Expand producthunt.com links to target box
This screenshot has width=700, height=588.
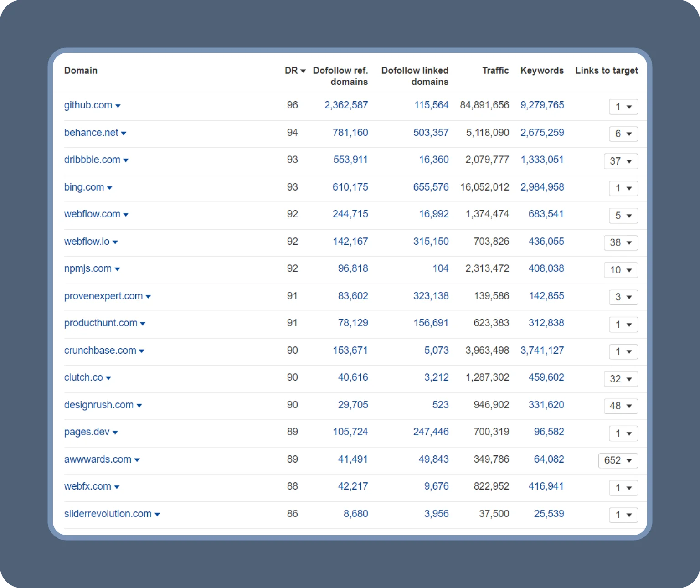[623, 325]
